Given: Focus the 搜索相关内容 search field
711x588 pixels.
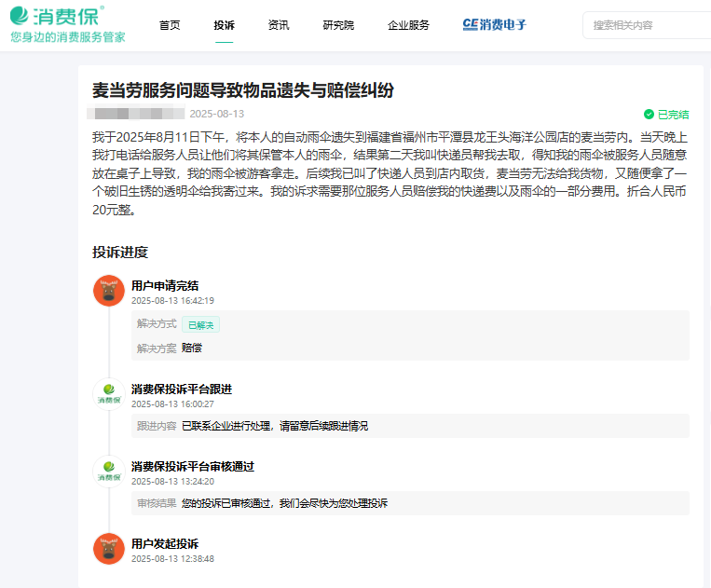Looking at the screenshot, I should coord(647,25).
